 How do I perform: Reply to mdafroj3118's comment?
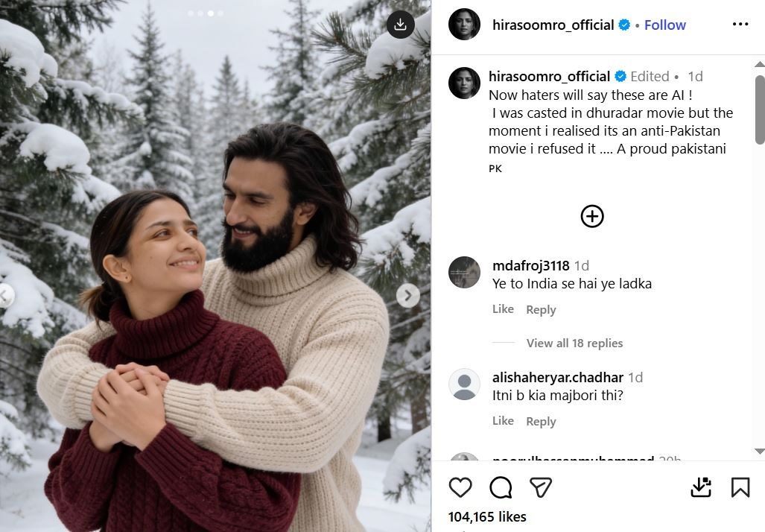click(541, 310)
